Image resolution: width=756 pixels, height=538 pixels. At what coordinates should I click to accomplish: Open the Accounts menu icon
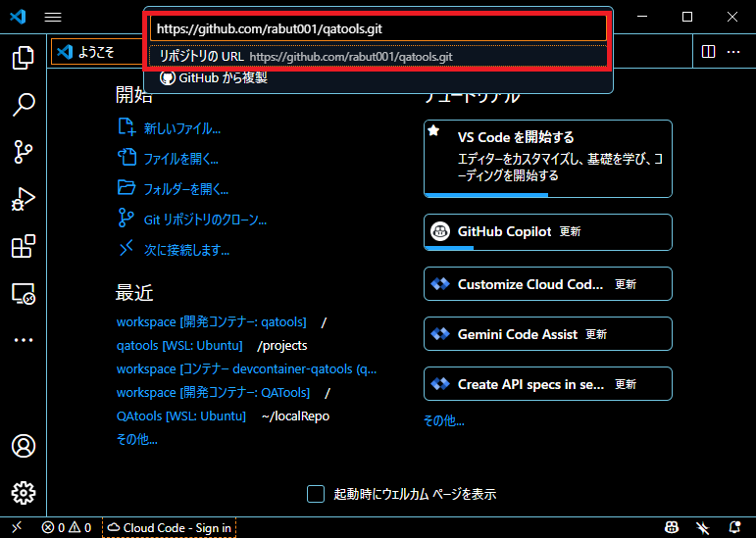[x=24, y=446]
